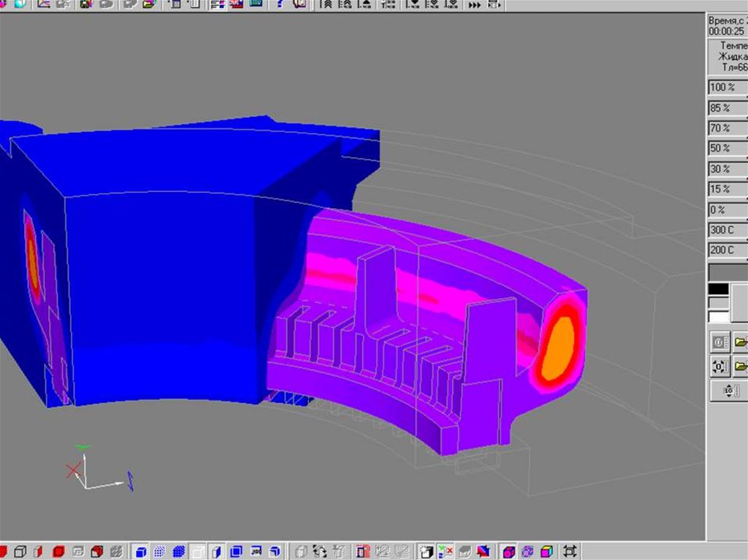
Task: Click the blue question mark help icon
Action: tap(280, 4)
